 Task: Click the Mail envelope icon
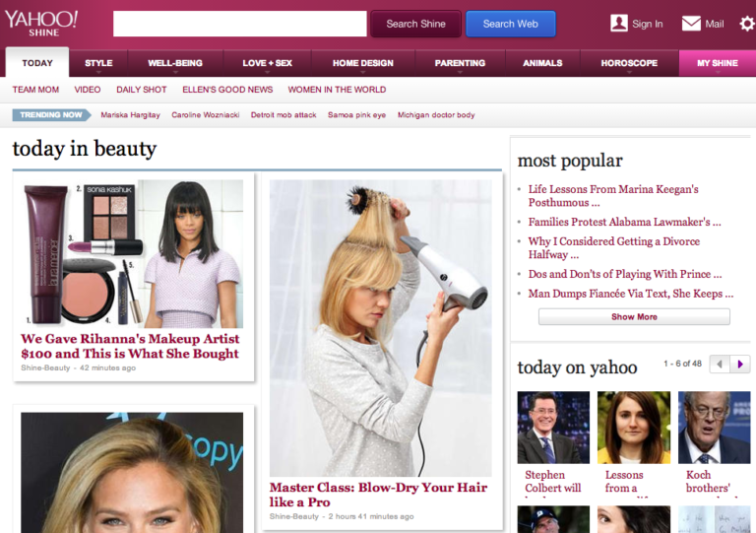pyautogui.click(x=691, y=24)
